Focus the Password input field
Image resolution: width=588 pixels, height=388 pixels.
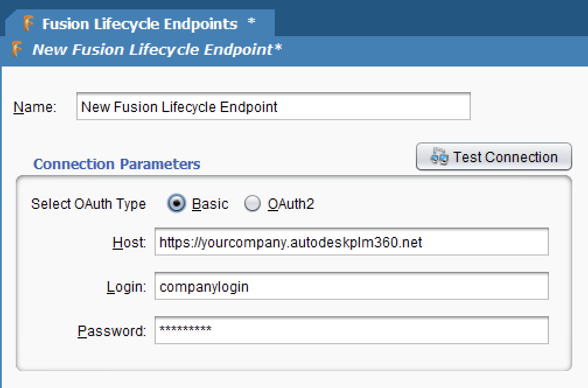350,330
